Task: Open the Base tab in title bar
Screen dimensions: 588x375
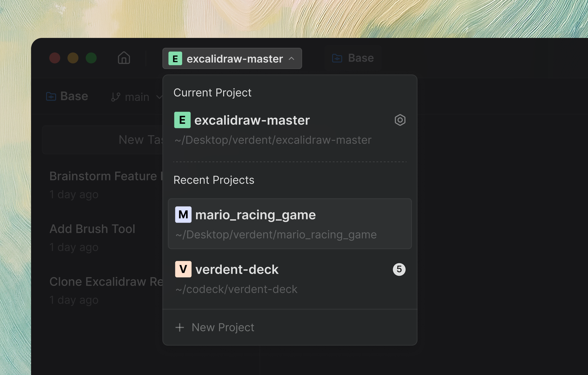Action: coord(353,58)
